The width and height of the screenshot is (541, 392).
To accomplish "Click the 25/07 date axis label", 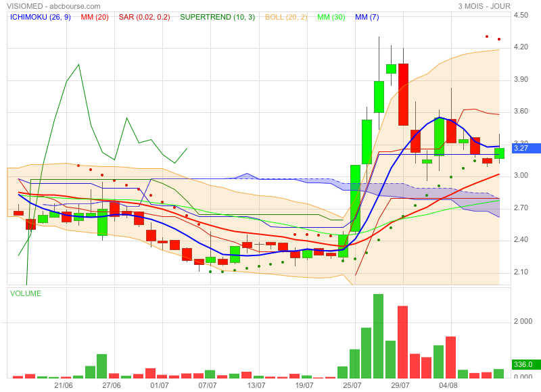I will click(x=352, y=385).
